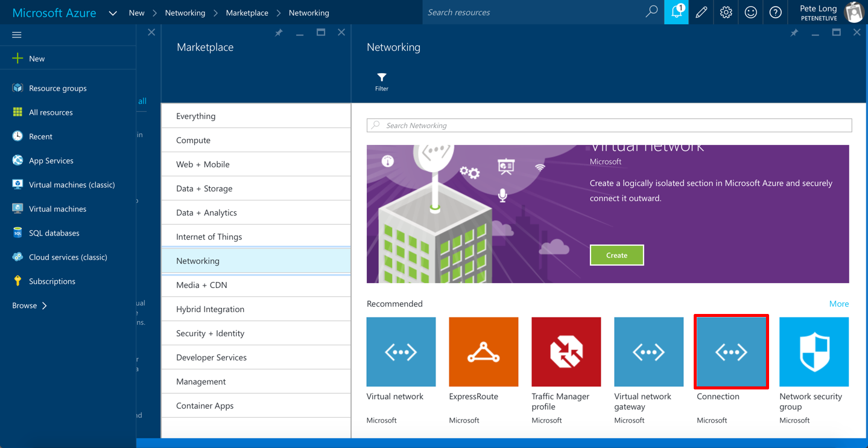Click the Microsoft publisher link in banner
868x448 pixels.
(x=605, y=162)
